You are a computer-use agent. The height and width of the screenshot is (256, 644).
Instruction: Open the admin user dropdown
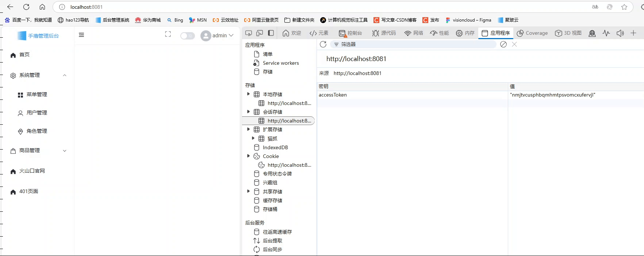pos(217,35)
